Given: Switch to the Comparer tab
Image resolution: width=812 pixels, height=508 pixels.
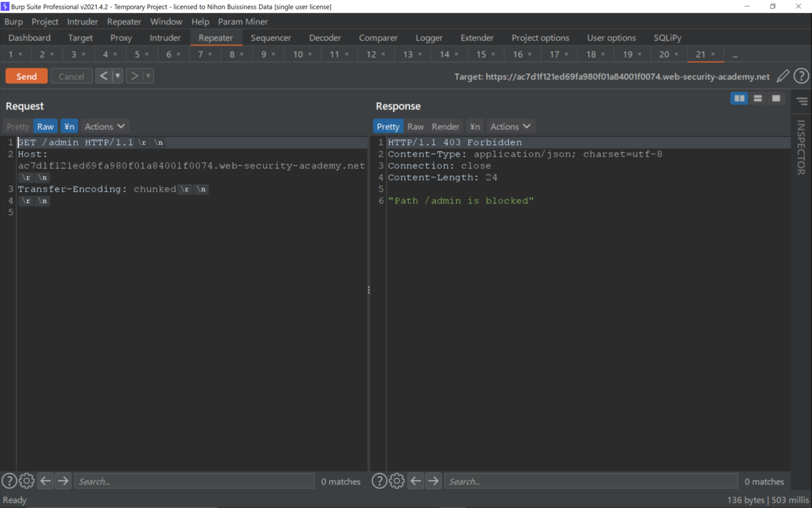Looking at the screenshot, I should (x=378, y=38).
